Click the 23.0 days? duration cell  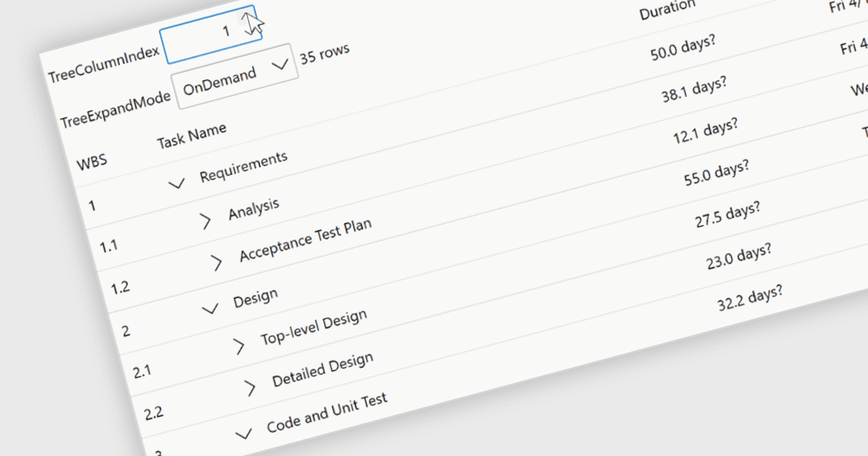739,257
